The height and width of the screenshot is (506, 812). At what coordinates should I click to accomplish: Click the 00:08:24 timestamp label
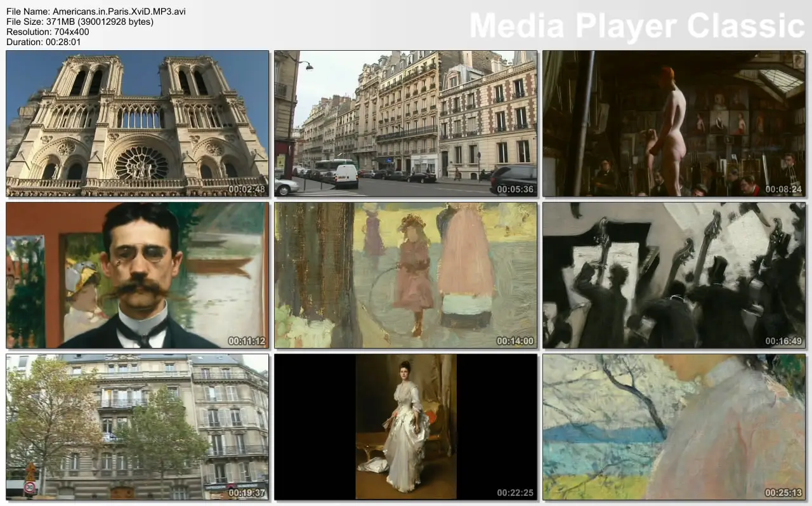point(783,189)
